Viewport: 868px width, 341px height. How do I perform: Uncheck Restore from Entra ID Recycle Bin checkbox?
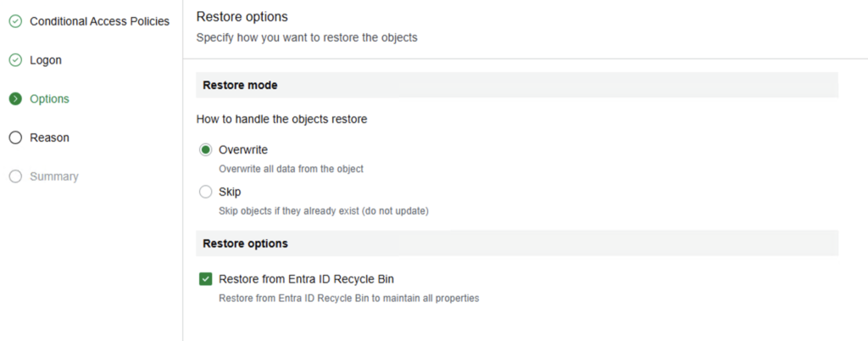pyautogui.click(x=205, y=279)
